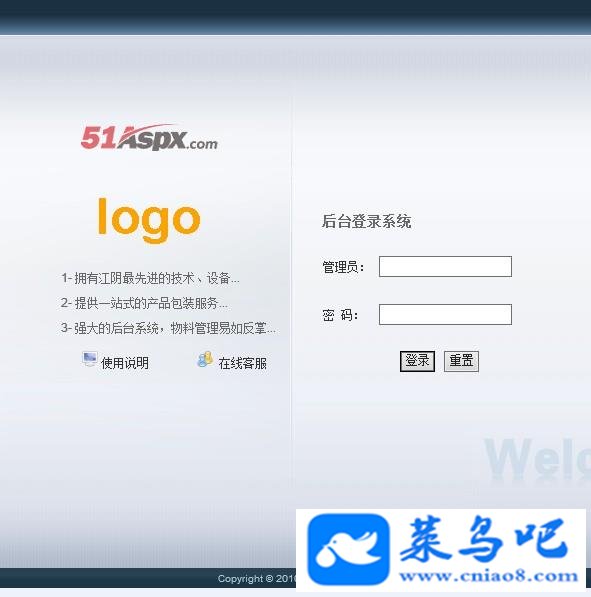Screen dimensions: 591x597
Task: Open the 使用说明 usage instructions link
Action: coord(125,363)
